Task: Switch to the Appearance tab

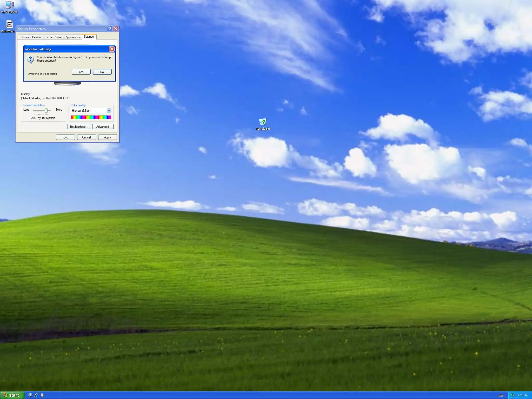Action: tap(73, 37)
